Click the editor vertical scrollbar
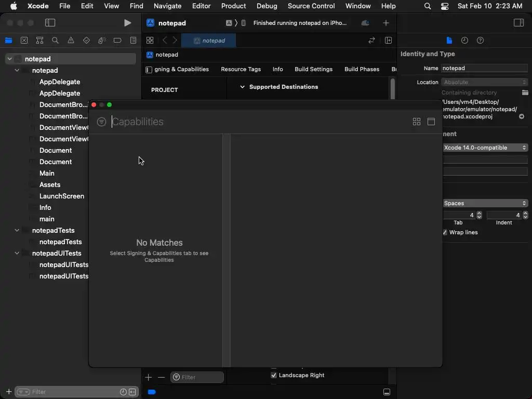The width and height of the screenshot is (532, 399). [x=393, y=89]
